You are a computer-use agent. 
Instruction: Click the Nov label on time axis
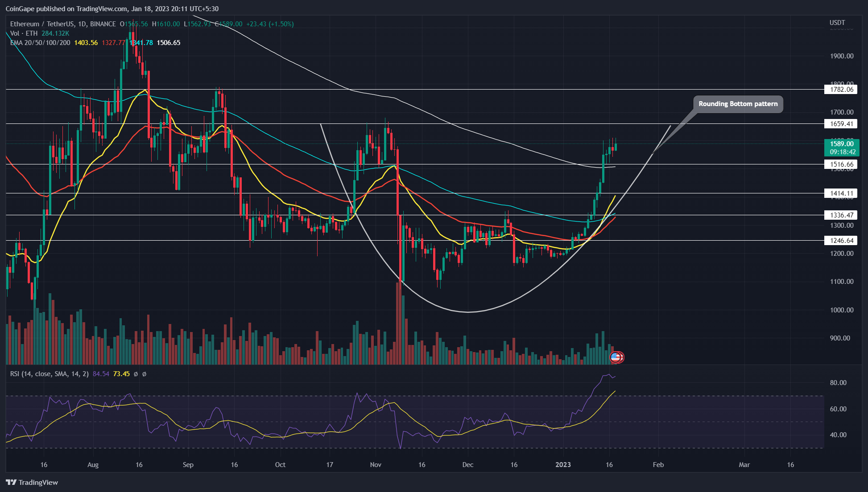tap(376, 464)
